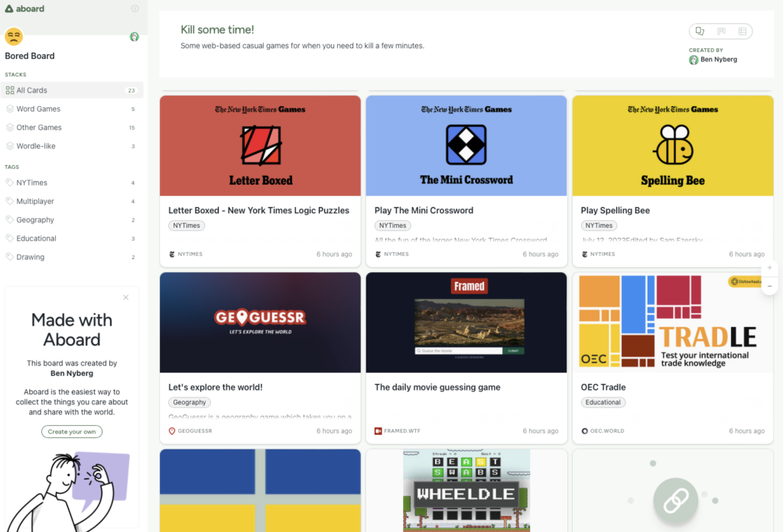The height and width of the screenshot is (532, 783).
Task: Open the Letter Boxed - New York Times Logic Puzzles title
Action: tap(258, 211)
